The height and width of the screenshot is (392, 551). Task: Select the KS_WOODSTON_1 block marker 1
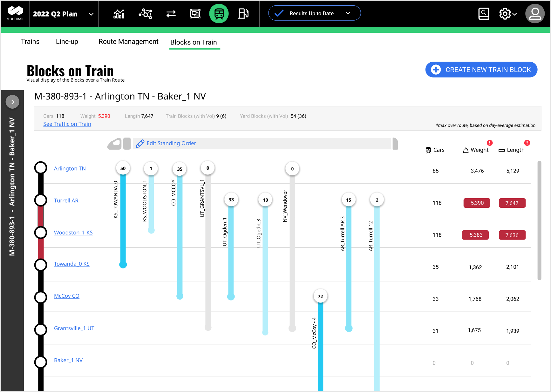(x=151, y=168)
